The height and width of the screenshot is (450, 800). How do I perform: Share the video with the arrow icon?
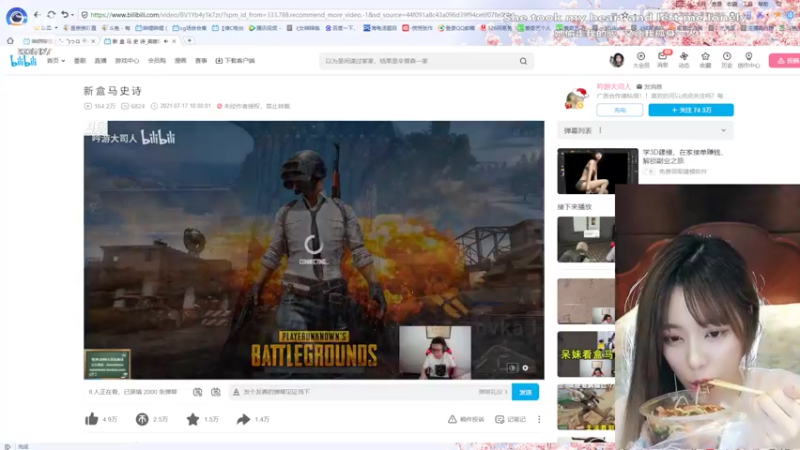tap(243, 419)
